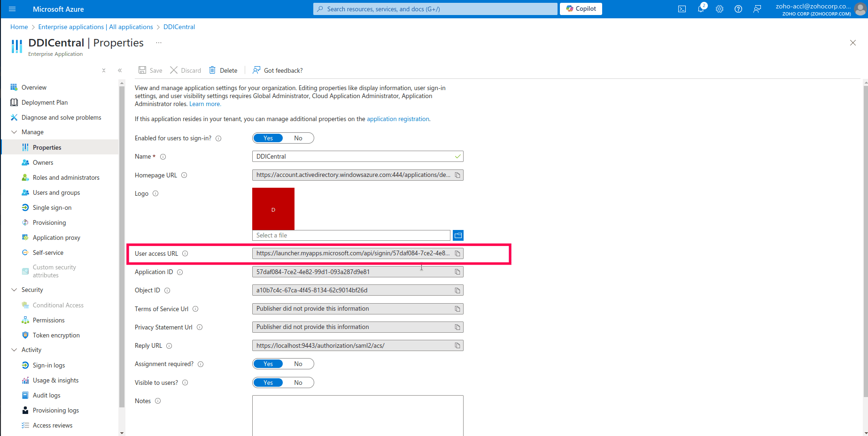This screenshot has width=868, height=436.
Task: Open the notifications bell
Action: 701,9
